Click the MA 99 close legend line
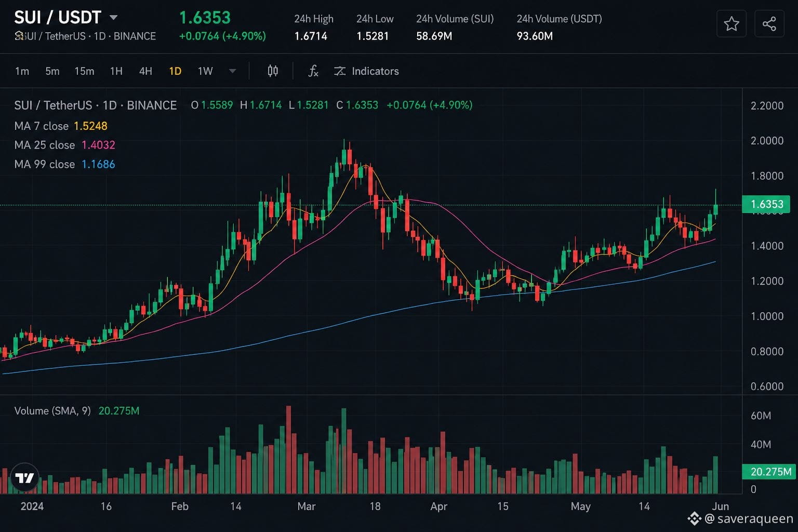 (x=64, y=164)
